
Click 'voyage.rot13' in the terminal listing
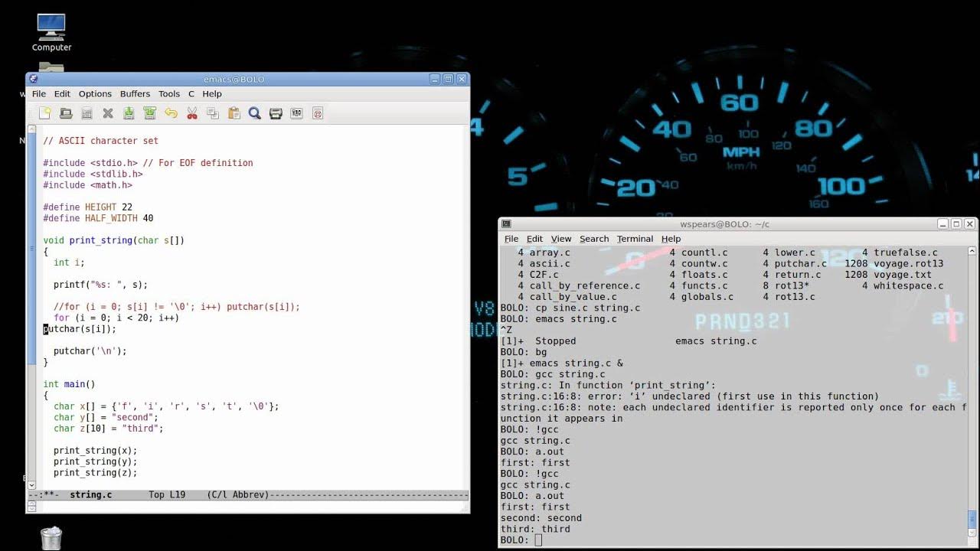pyautogui.click(x=908, y=264)
